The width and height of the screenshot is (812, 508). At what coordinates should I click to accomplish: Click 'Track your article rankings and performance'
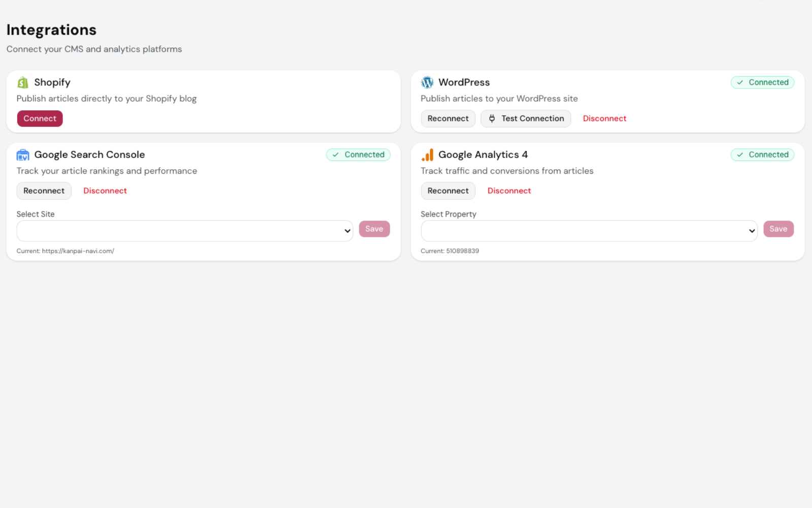tap(107, 171)
